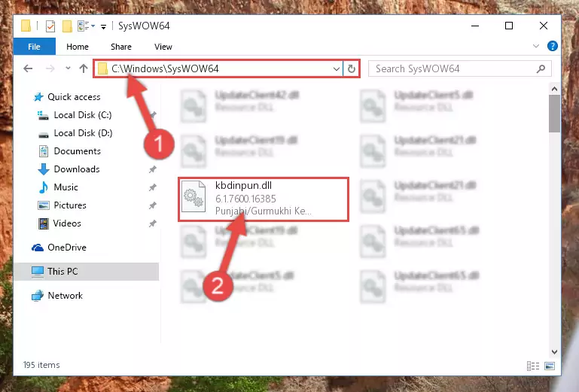Image resolution: width=579 pixels, height=392 pixels.
Task: Open Pictures in the sidebar
Action: (x=70, y=205)
